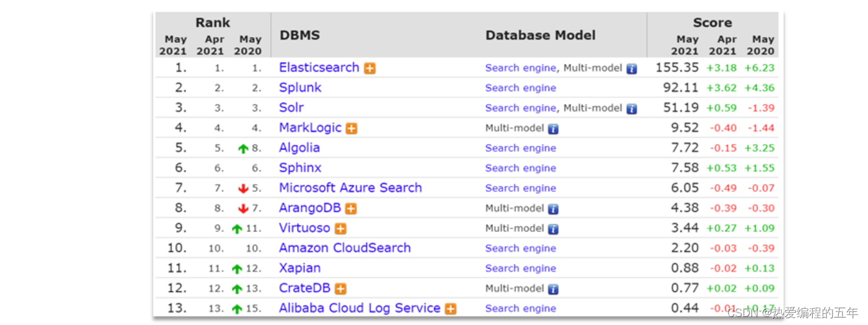Open the Splunk DBMS link

pos(300,87)
